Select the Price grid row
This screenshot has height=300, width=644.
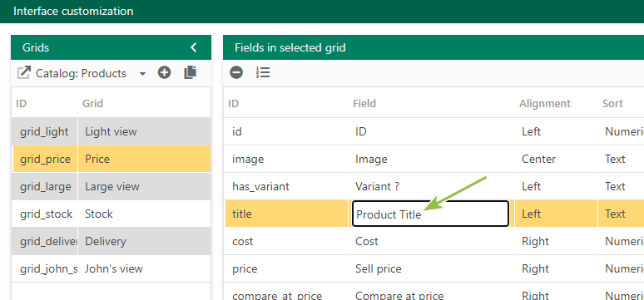[111, 159]
